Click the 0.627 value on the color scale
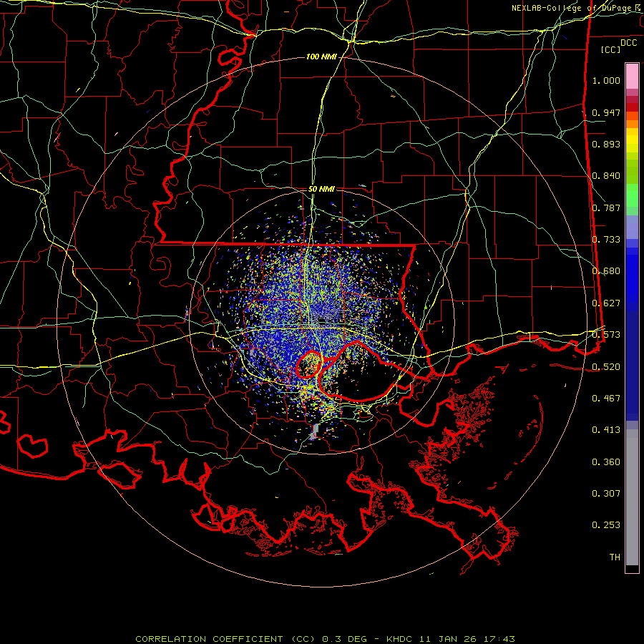 coord(606,303)
